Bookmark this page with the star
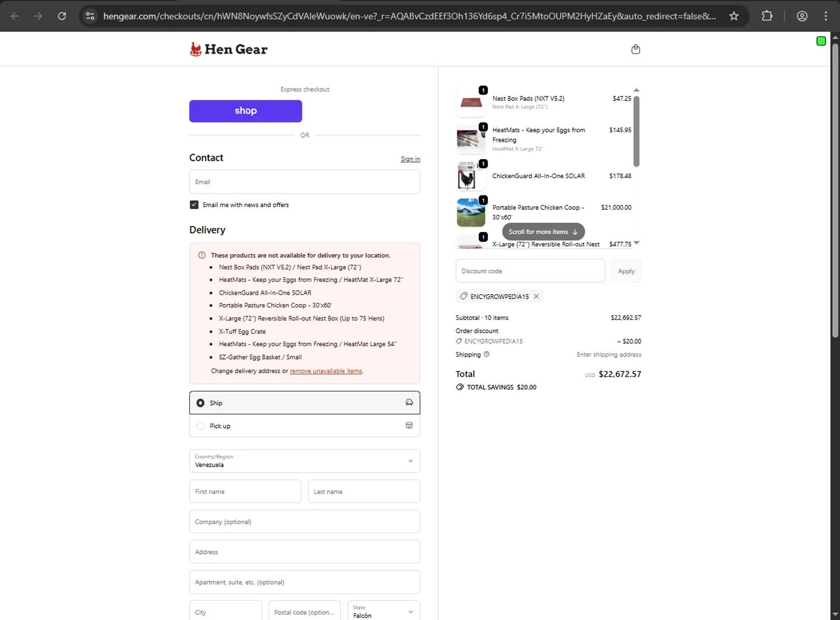840x620 pixels. click(734, 16)
